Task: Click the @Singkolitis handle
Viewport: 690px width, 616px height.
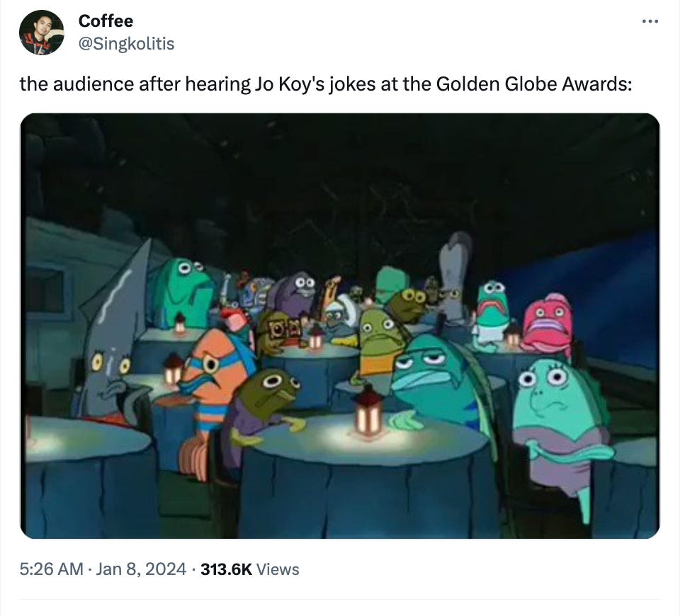Action: (x=126, y=43)
